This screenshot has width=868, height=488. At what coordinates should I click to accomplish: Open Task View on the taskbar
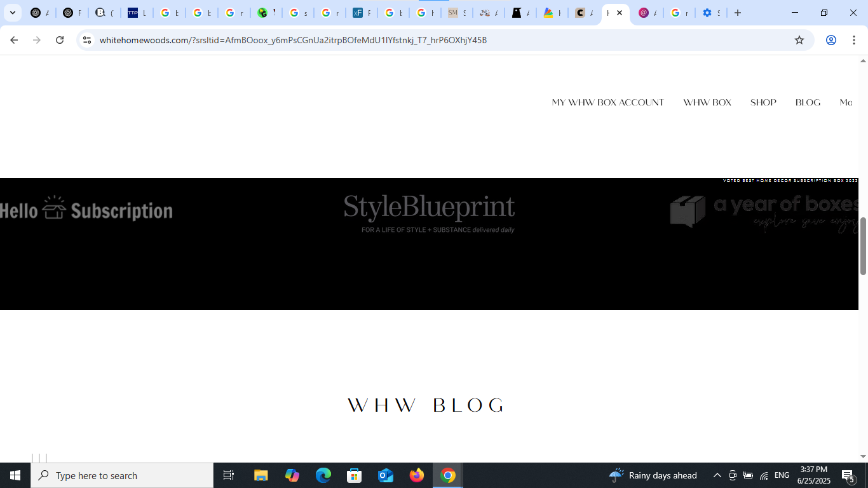coord(229,475)
